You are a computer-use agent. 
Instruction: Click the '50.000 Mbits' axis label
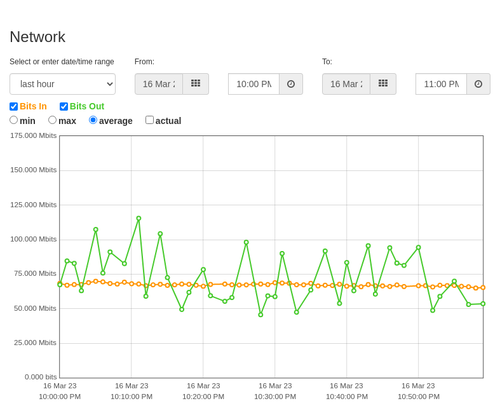tap(35, 308)
